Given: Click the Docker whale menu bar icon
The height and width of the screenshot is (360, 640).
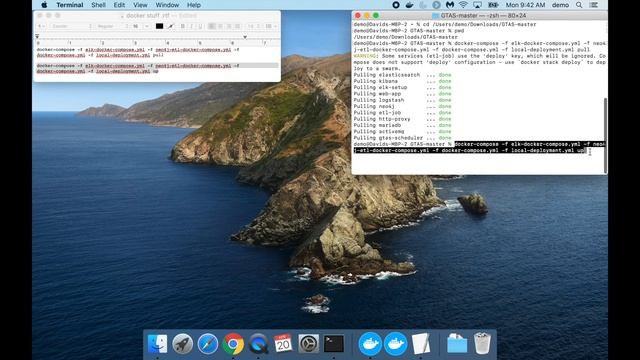Looking at the screenshot, I should click(409, 5).
